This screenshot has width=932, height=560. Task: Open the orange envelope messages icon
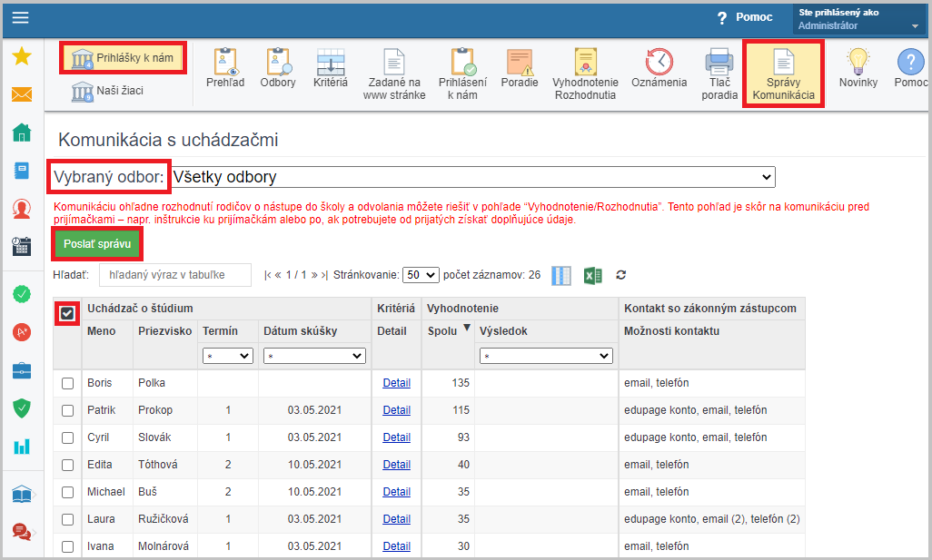22,94
